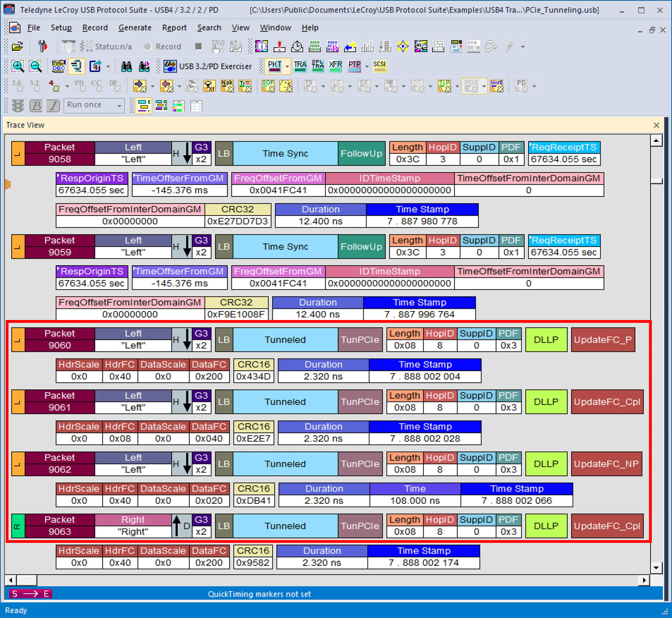The height and width of the screenshot is (618, 672).
Task: Open Find with the binoculars icon
Action: [x=126, y=66]
